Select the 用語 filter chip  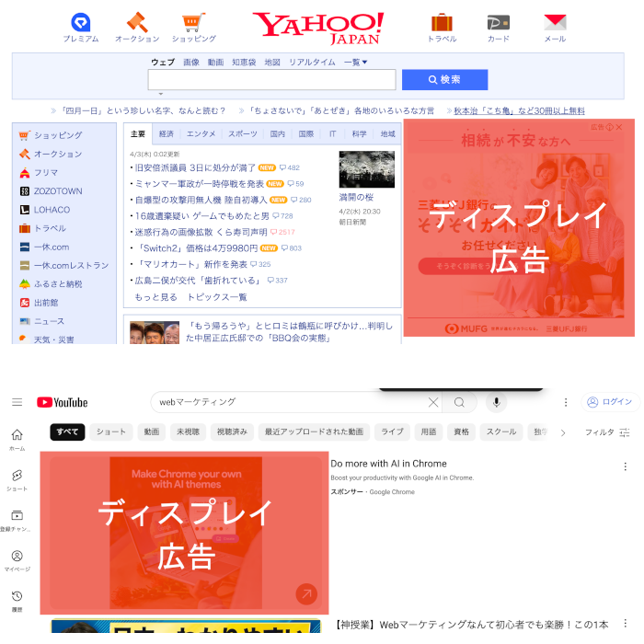429,431
